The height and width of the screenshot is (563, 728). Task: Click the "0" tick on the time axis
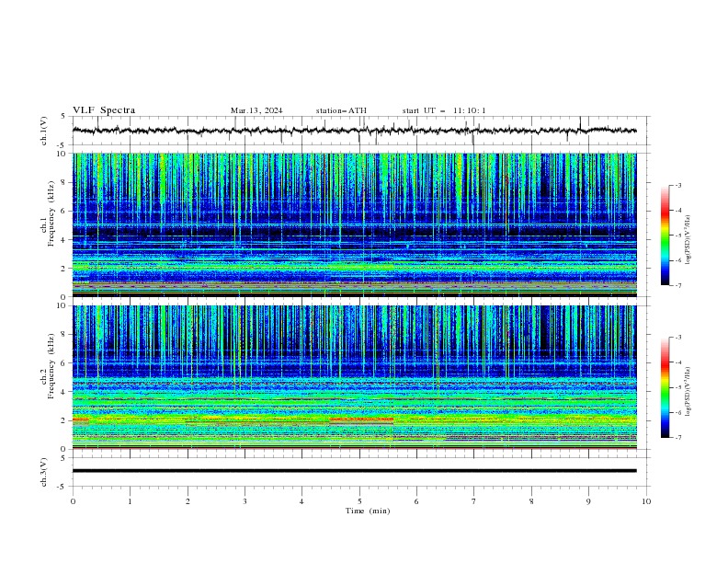point(73,501)
